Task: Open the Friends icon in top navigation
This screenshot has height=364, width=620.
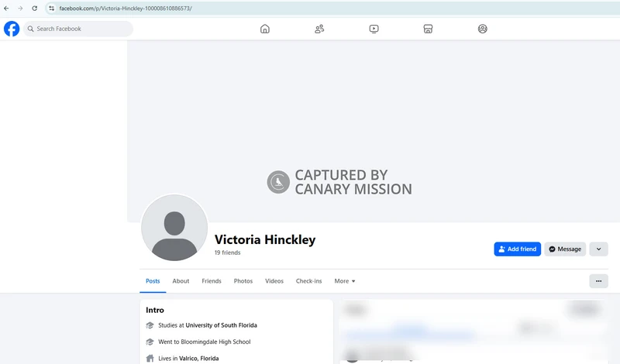Action: point(319,29)
